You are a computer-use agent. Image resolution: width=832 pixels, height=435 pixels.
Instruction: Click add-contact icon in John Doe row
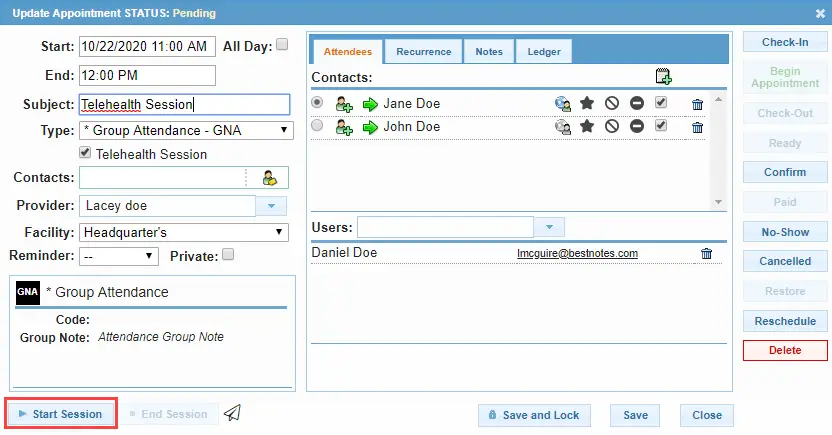[344, 127]
